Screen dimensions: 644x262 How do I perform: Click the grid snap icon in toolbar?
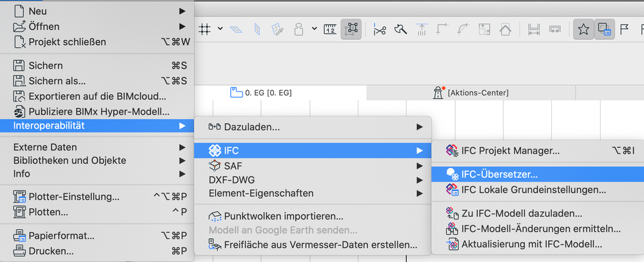[205, 29]
